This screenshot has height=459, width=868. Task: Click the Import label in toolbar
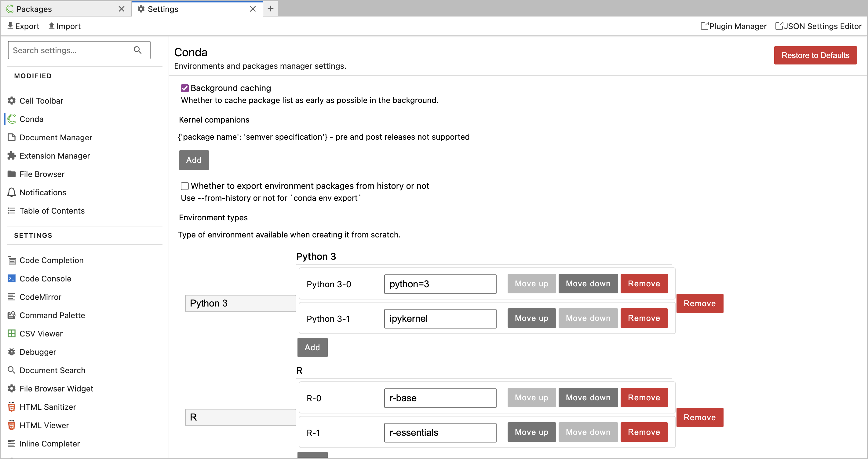[68, 26]
